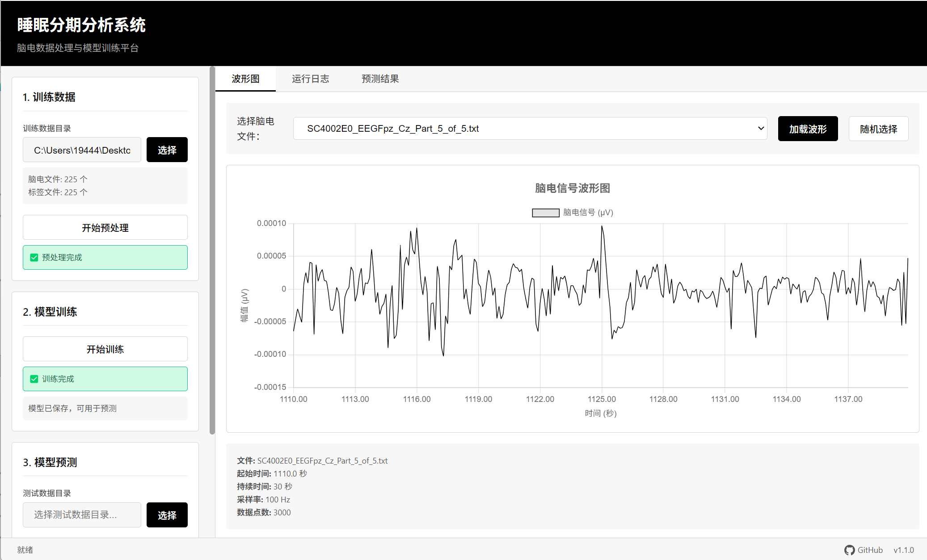Choose test data directory with 选择 button
This screenshot has width=927, height=560.
pyautogui.click(x=167, y=515)
